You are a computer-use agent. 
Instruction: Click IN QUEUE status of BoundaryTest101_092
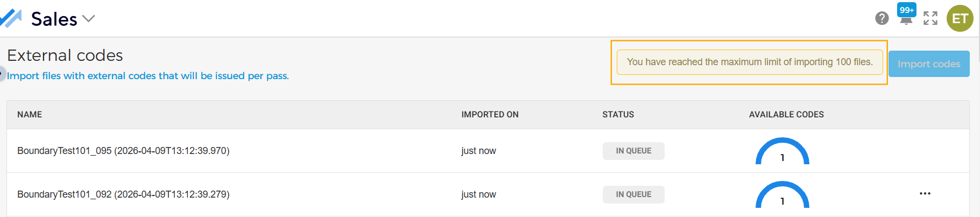(633, 195)
